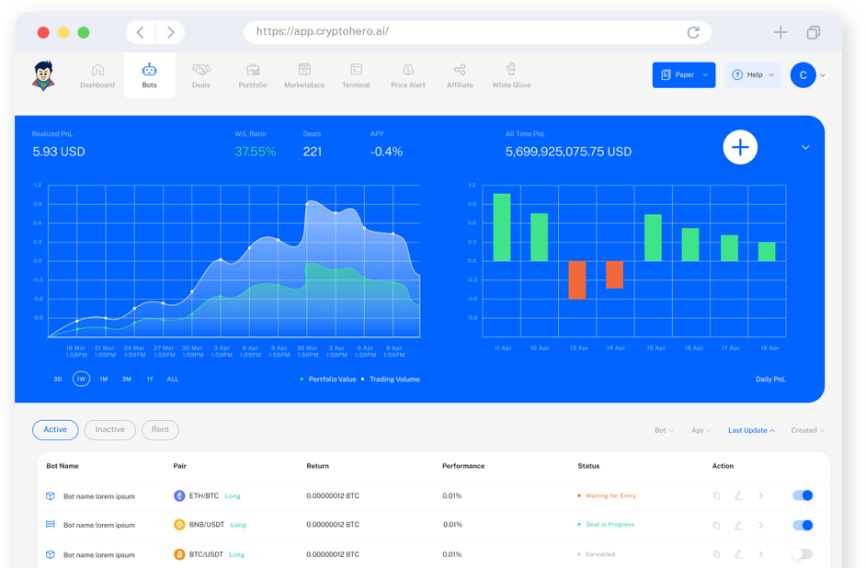
Task: Open the Portfolio briefcase icon
Action: 253,70
